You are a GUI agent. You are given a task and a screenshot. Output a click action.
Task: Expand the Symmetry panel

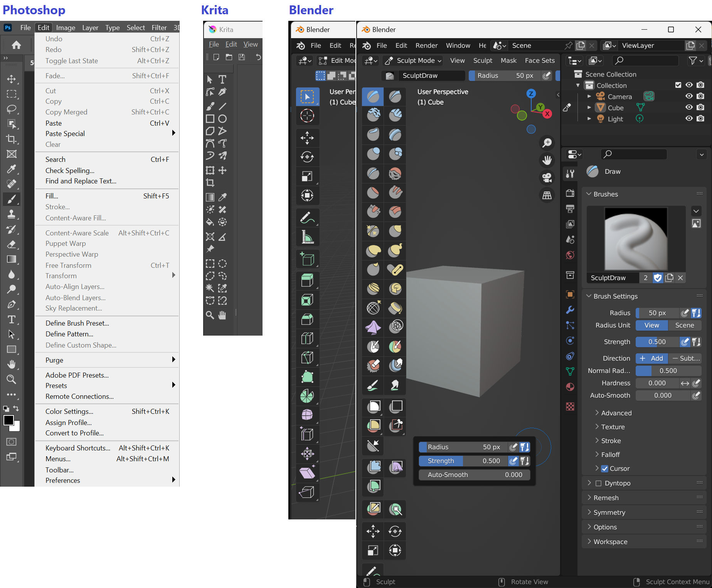coord(609,512)
